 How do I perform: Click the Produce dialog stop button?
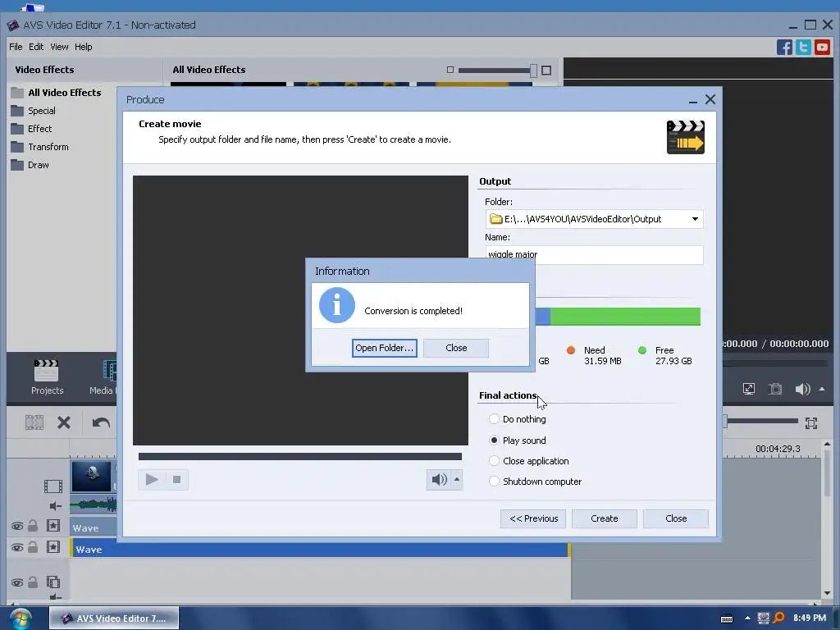(x=177, y=479)
